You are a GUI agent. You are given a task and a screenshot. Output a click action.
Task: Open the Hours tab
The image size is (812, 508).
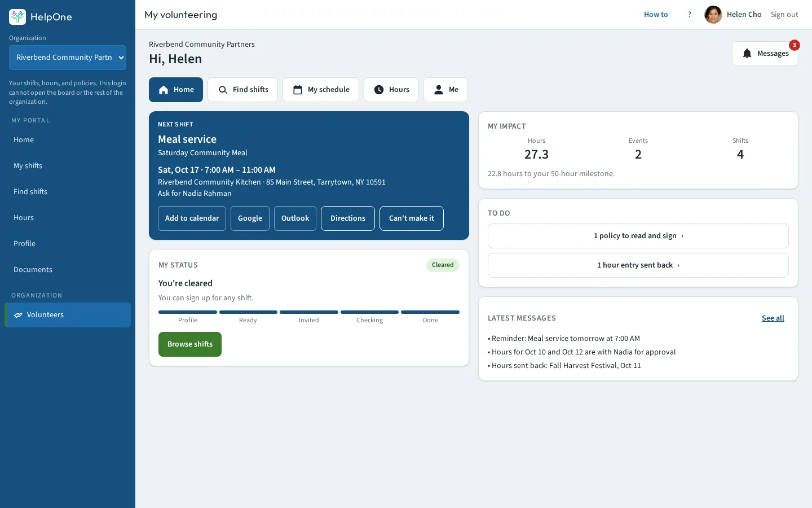391,90
